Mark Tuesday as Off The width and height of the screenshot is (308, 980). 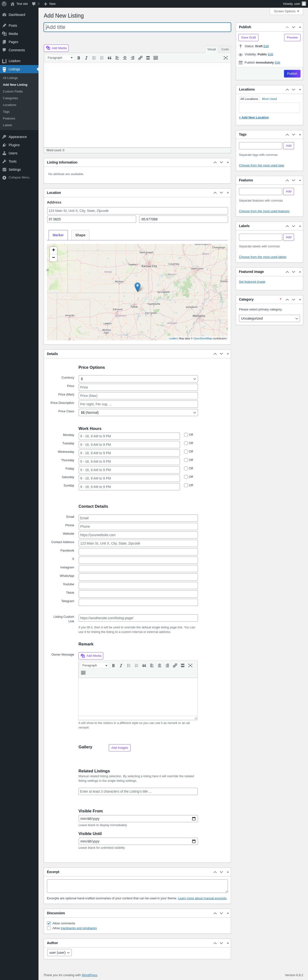(186, 443)
